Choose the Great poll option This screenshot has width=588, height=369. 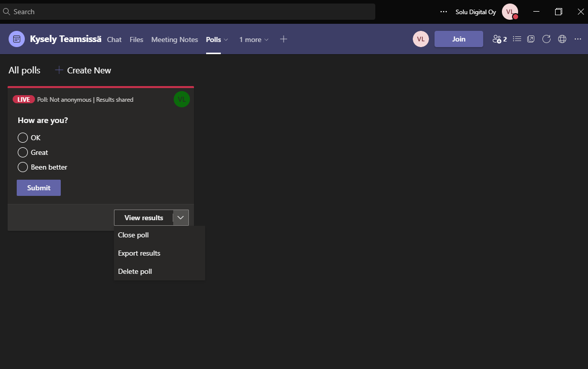click(x=23, y=152)
